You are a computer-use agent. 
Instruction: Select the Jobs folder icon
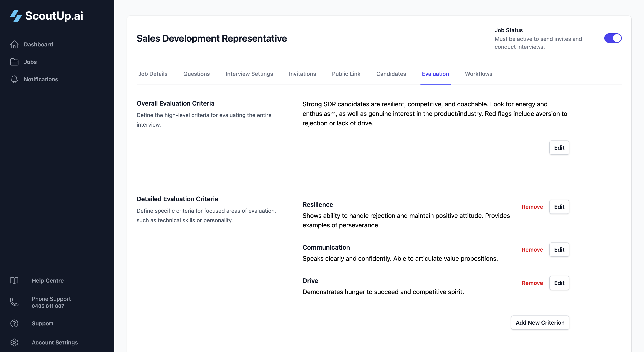14,62
